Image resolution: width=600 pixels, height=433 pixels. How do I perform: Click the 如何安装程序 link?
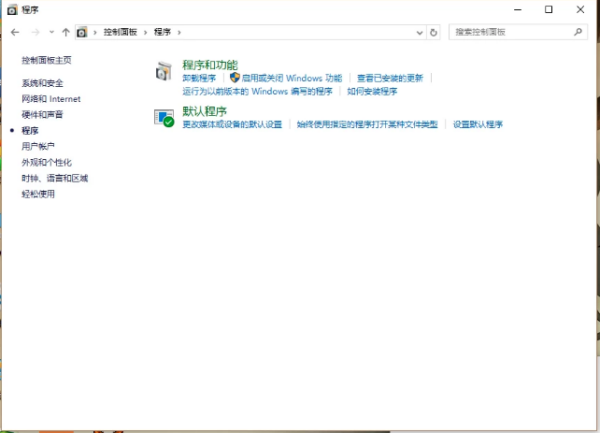point(372,91)
